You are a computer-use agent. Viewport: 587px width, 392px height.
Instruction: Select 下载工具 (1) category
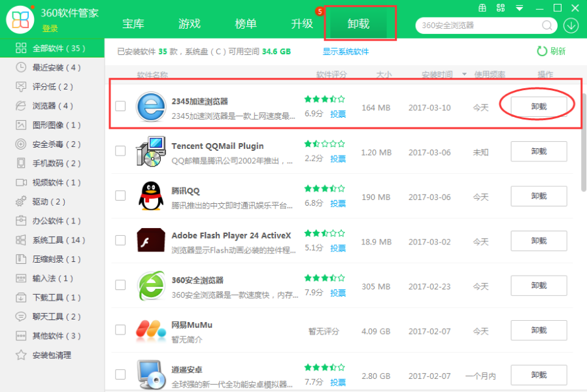[52, 297]
